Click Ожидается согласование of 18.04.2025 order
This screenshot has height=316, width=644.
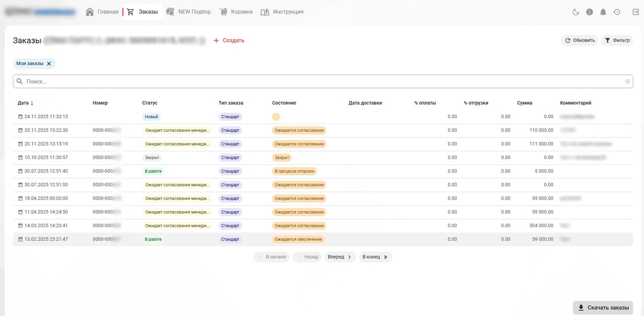click(x=299, y=198)
